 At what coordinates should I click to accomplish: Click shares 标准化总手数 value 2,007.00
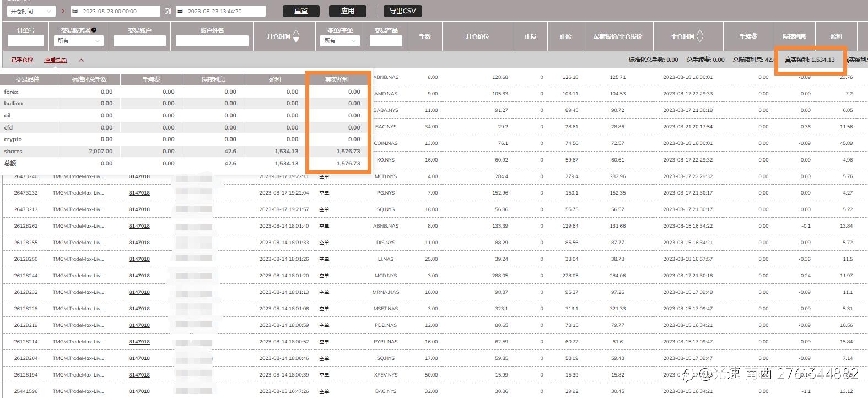[100, 151]
